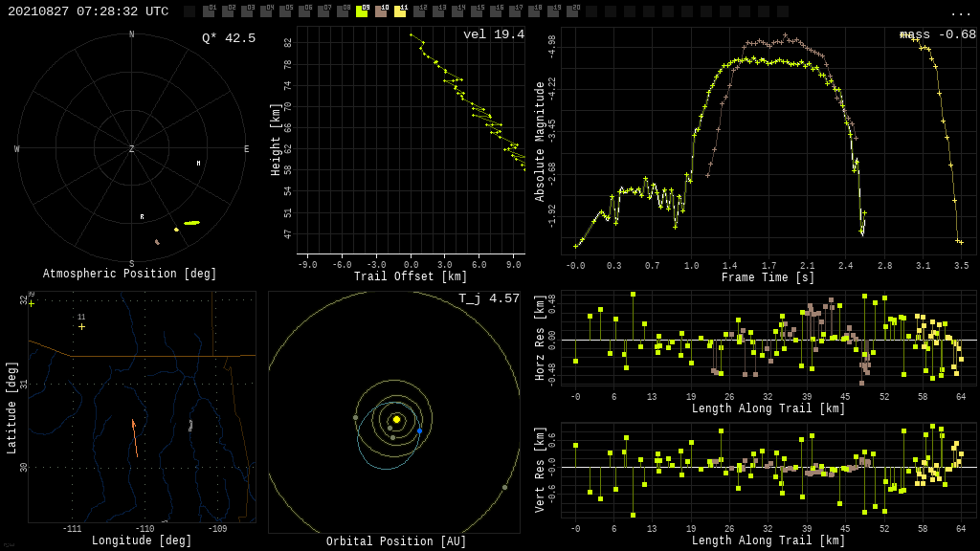
Task: Click the yellow streak in the sky plot
Action: pos(191,223)
